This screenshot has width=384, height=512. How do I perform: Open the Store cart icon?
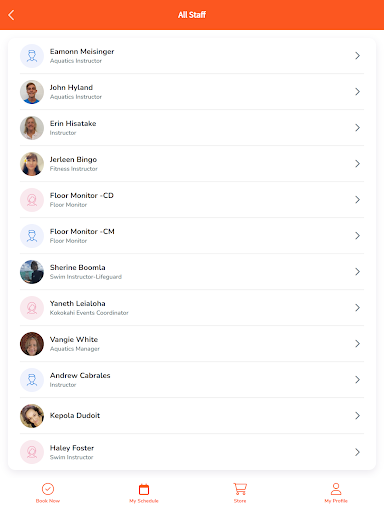tap(240, 489)
